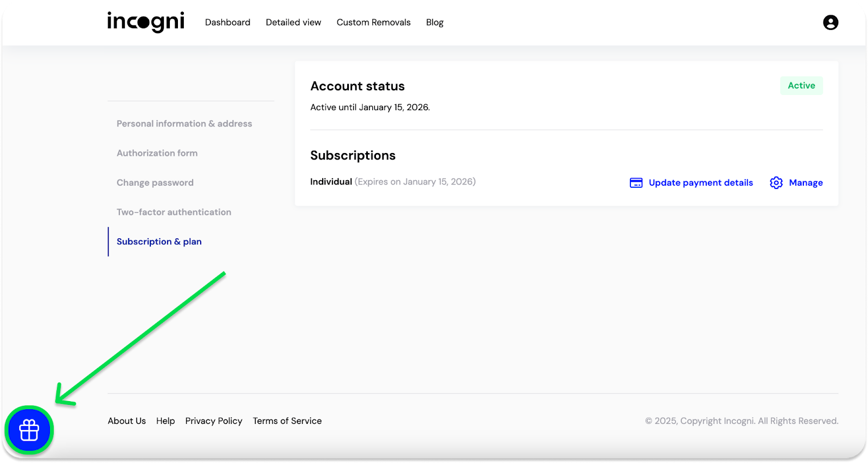Open Terms of Service link
The width and height of the screenshot is (868, 463).
tap(287, 421)
